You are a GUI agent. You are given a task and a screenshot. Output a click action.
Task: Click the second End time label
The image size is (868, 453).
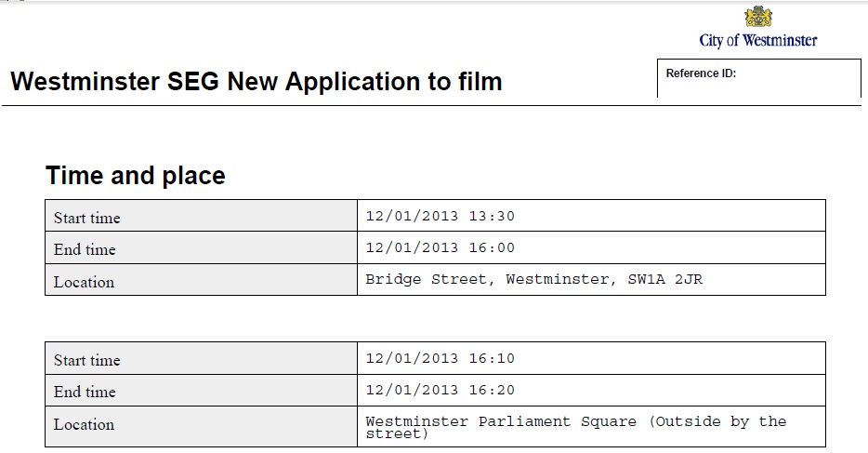tap(85, 392)
